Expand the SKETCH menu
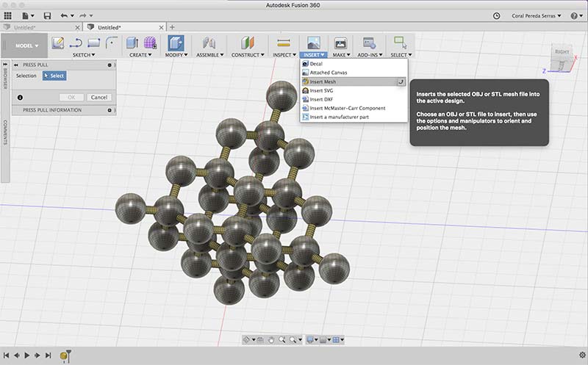This screenshot has height=365, width=588. (84, 54)
